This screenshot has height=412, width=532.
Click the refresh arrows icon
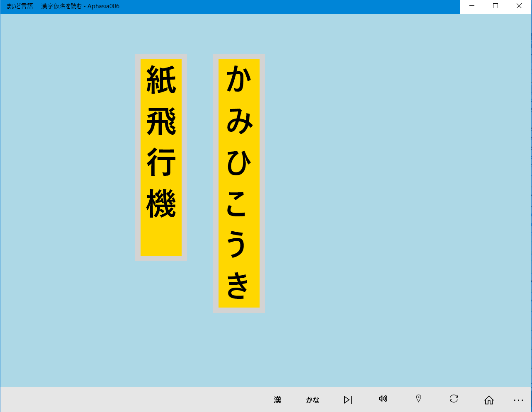(x=454, y=399)
